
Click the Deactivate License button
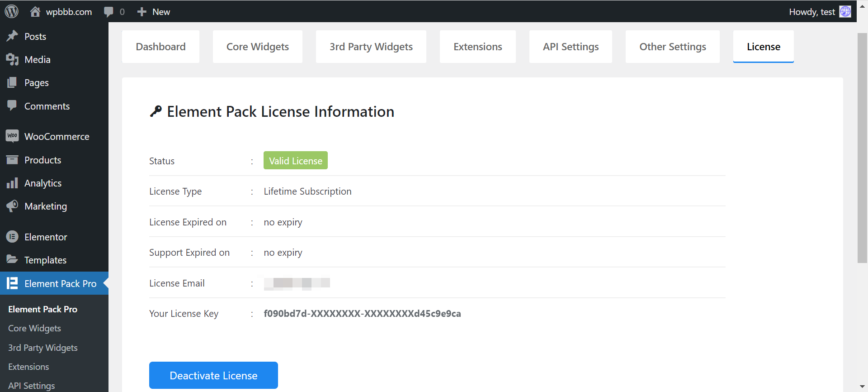(213, 375)
